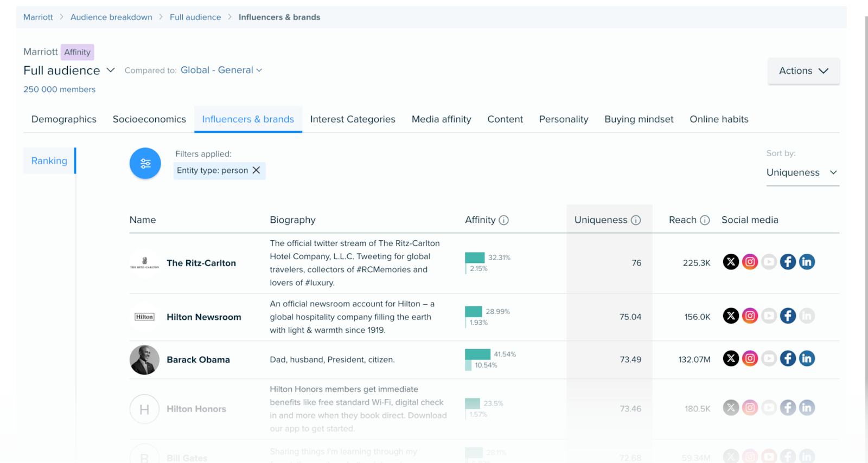Open The Ritz-Carlton Instagram icon
Screen dimensions: 868x463
click(x=750, y=262)
